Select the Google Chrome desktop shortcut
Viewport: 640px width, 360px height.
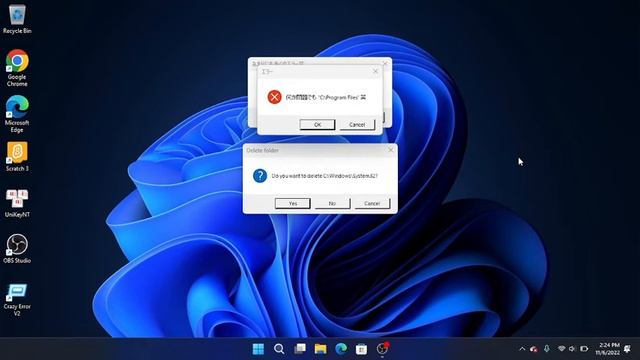pos(17,68)
